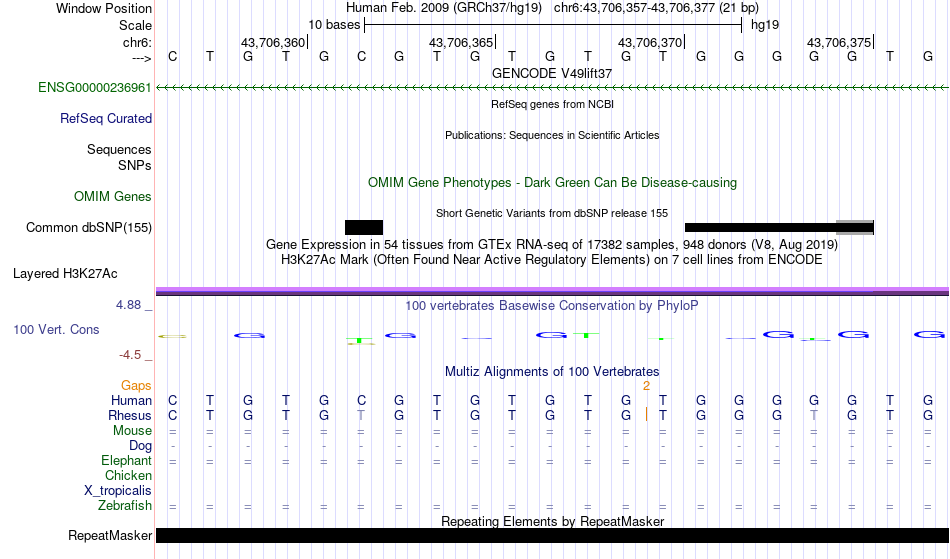
Task: Click the GENCODE V49lift37 track title
Action: [552, 73]
